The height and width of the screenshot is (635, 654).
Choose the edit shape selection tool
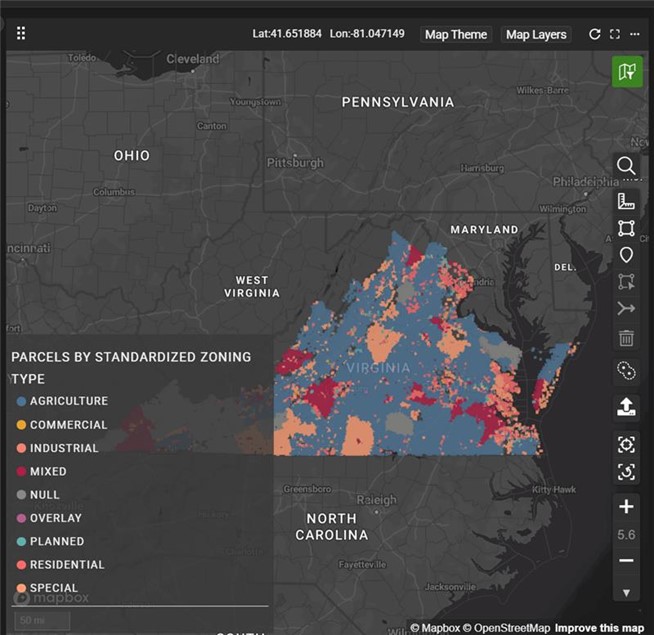626,282
